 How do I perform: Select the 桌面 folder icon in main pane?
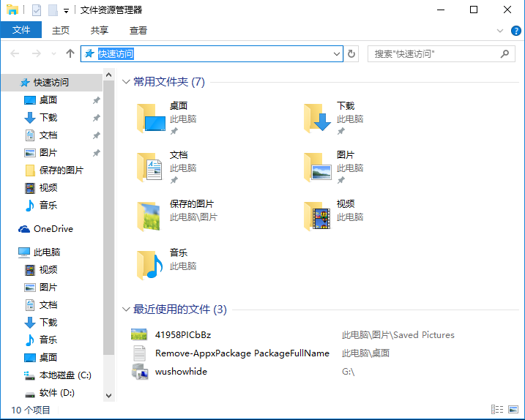[151, 118]
